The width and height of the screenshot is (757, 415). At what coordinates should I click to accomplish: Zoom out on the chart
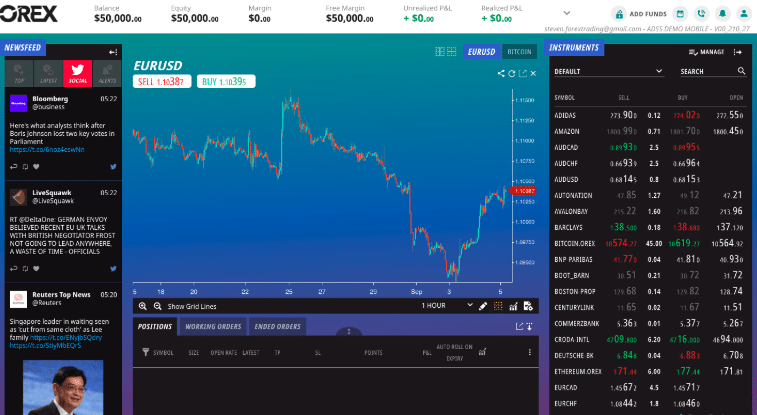click(x=157, y=306)
